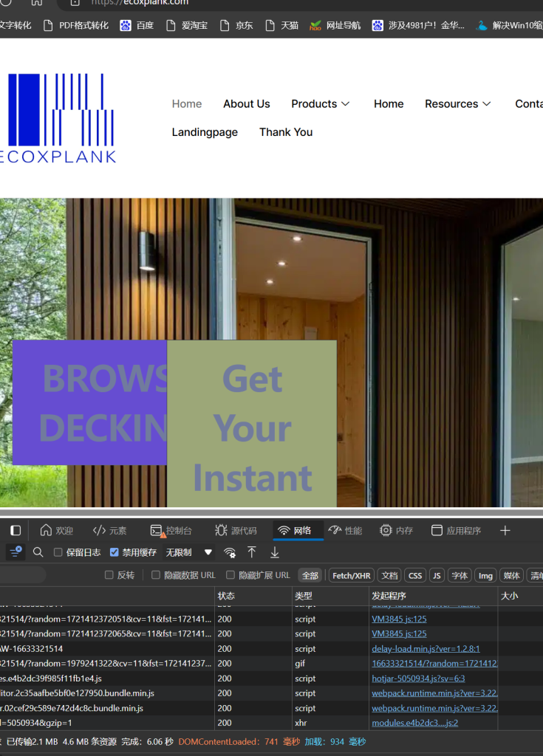Uncheck the 禁用缓存 checkbox

point(115,552)
